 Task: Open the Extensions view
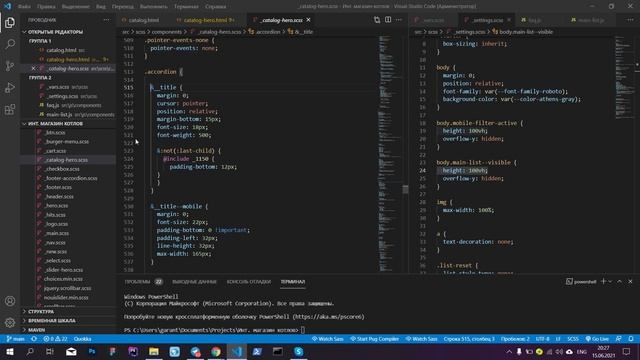click(x=10, y=109)
